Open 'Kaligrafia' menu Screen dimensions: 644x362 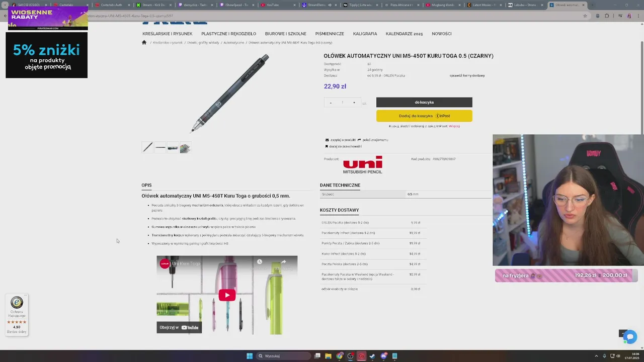(x=365, y=34)
